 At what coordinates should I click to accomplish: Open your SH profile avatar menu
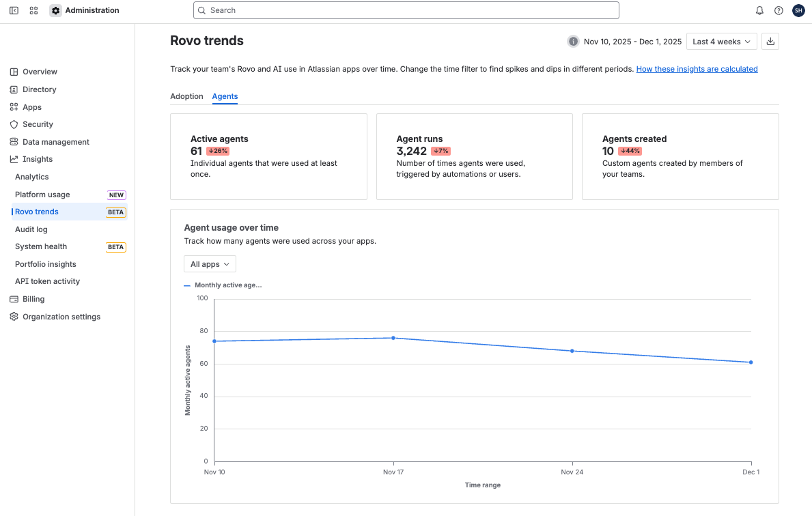tap(798, 10)
